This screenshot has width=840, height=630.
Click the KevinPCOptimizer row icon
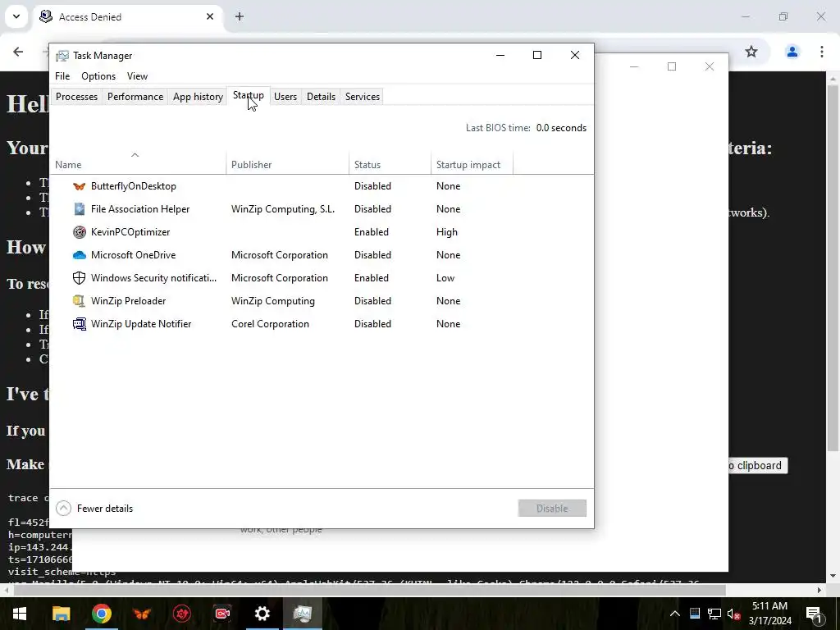tap(80, 232)
